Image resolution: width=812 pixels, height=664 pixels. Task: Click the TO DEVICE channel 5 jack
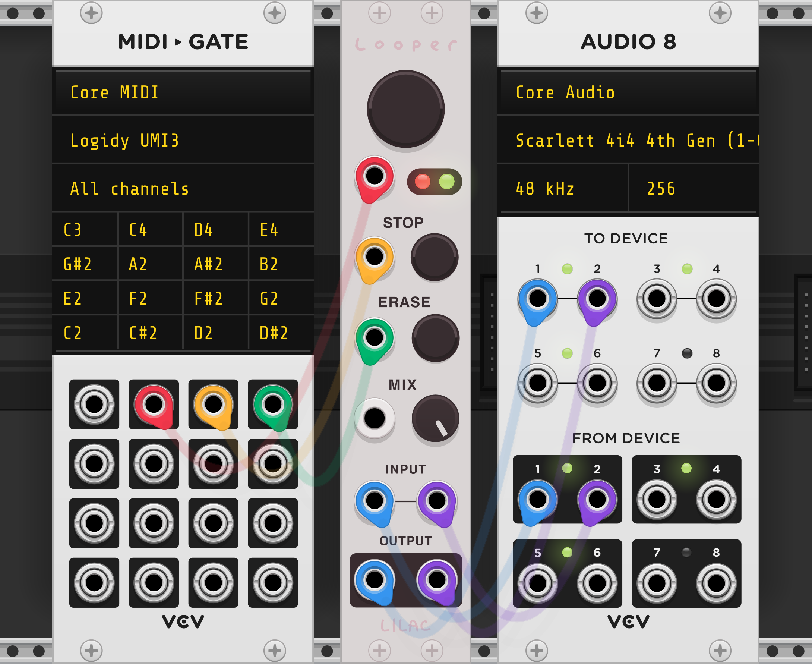tap(537, 383)
